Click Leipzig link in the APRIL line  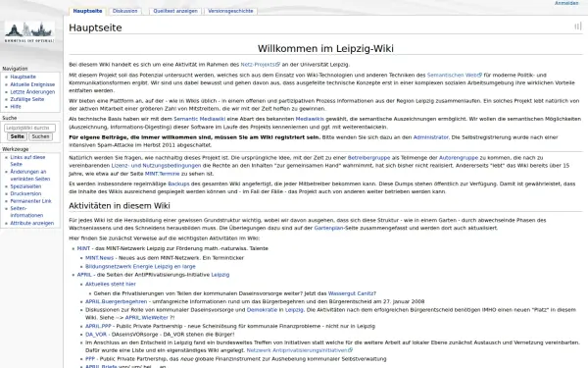pos(220,275)
